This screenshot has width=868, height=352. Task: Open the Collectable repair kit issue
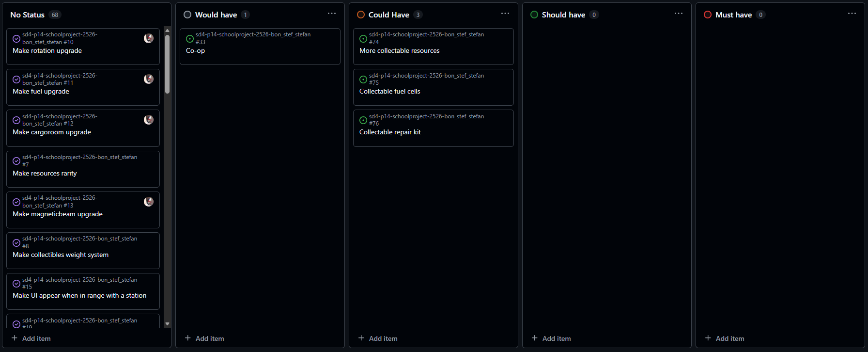pyautogui.click(x=390, y=132)
